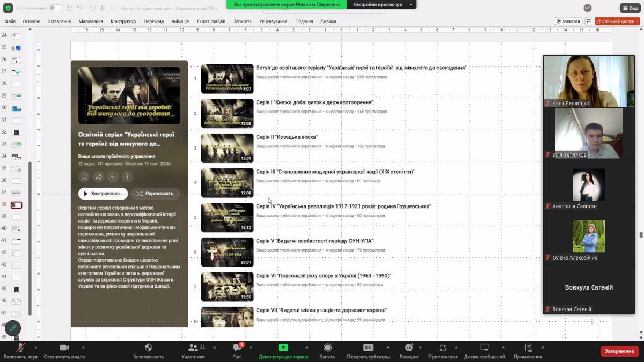
Task: Open the Анімація ribbon tab
Action: coord(180,21)
